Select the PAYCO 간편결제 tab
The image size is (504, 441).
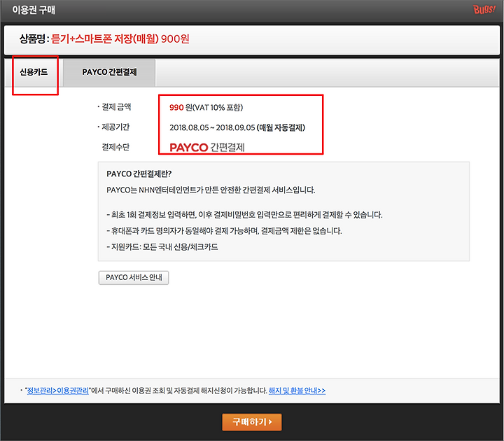coord(109,72)
